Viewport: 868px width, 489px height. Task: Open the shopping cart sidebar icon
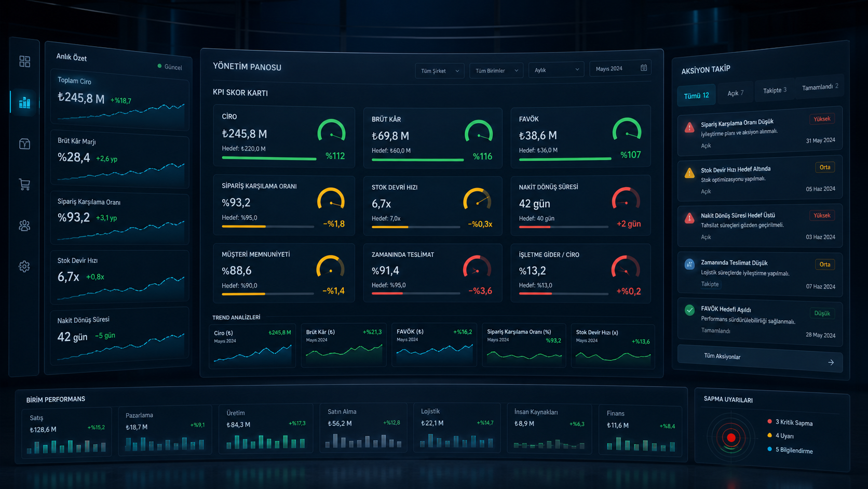point(24,184)
